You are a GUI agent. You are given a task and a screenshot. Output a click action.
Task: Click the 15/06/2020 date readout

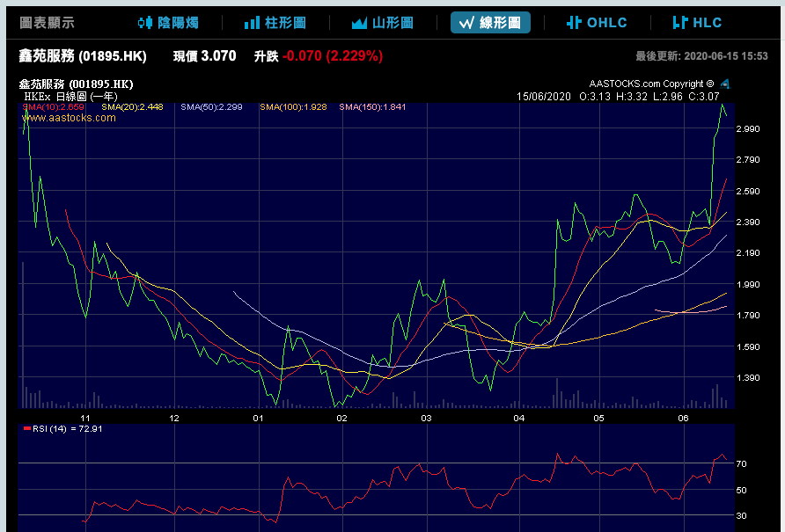[x=544, y=97]
